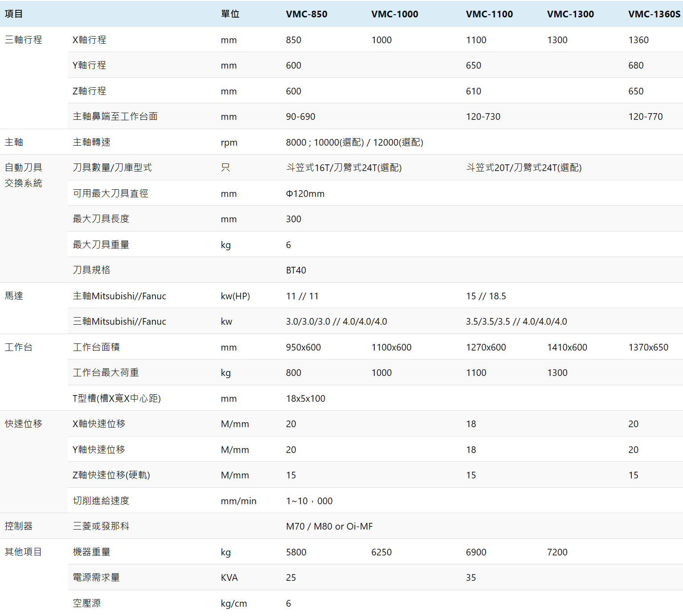Viewport: 683px width, 616px height.
Task: Click the 工作台最大荷重 label
Action: tap(106, 372)
